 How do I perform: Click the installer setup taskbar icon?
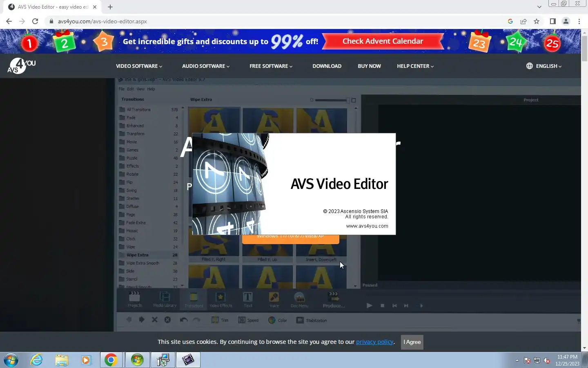[163, 360]
